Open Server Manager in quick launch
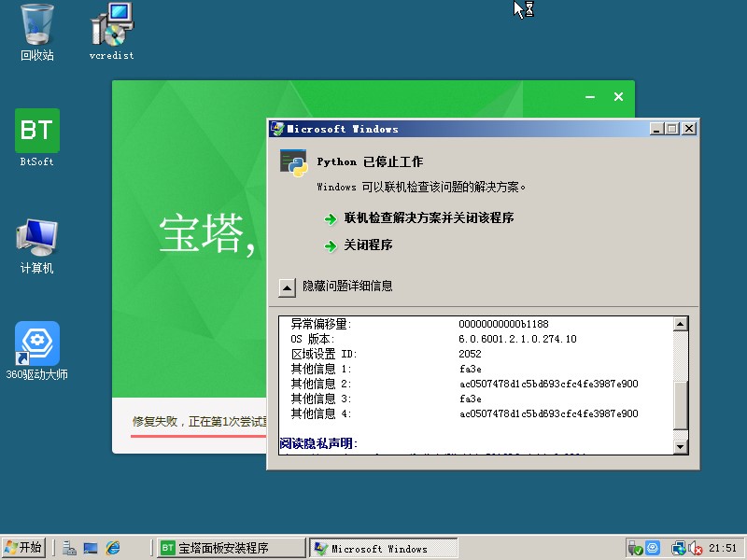Image resolution: width=747 pixels, height=560 pixels. 69,548
